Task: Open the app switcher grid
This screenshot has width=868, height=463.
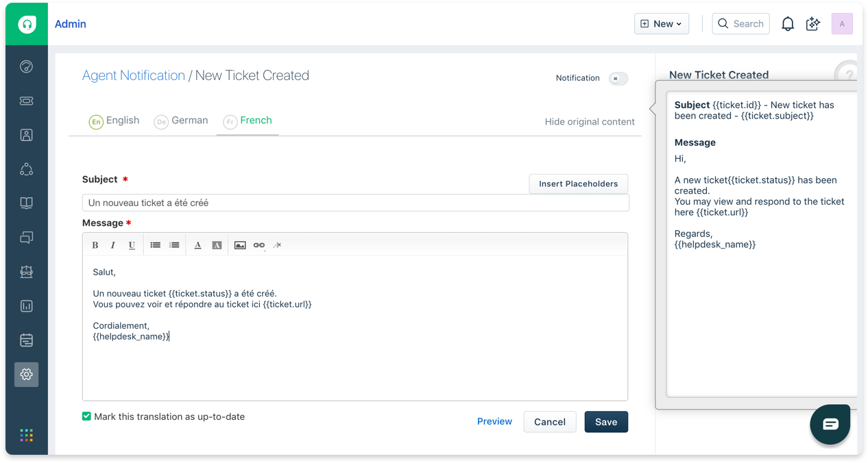Action: click(x=26, y=435)
